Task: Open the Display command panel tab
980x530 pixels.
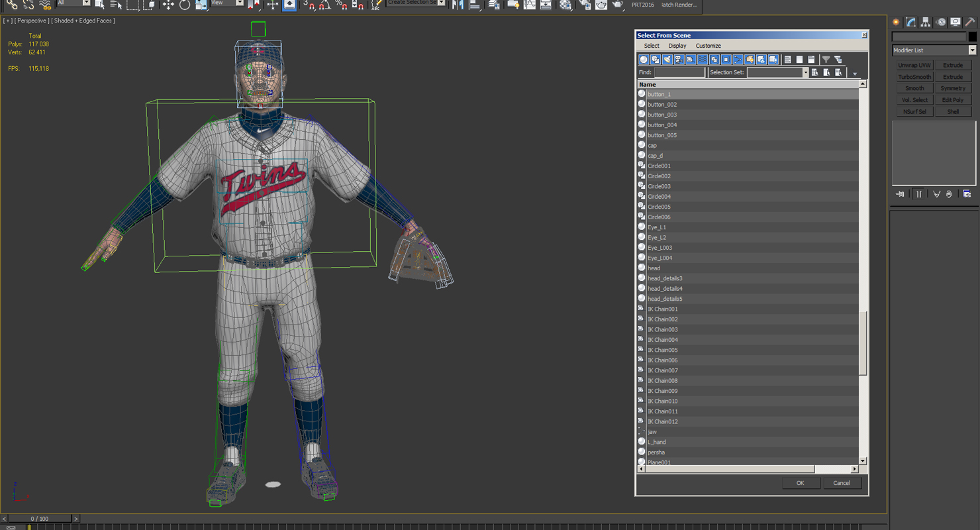Action: [955, 22]
